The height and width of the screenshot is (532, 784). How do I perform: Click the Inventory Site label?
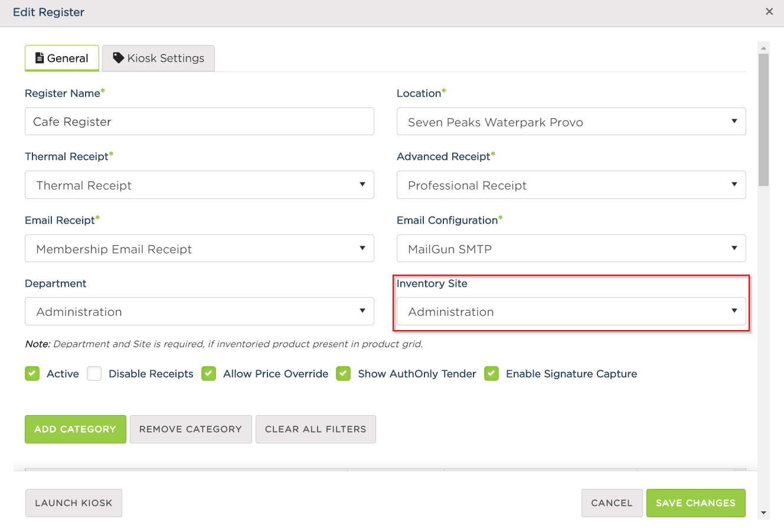click(432, 283)
